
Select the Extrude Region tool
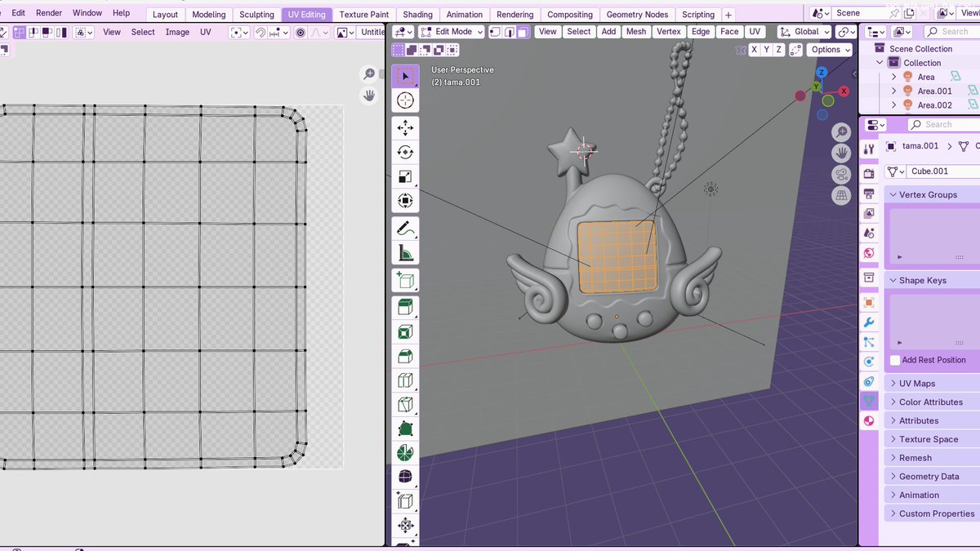click(405, 308)
